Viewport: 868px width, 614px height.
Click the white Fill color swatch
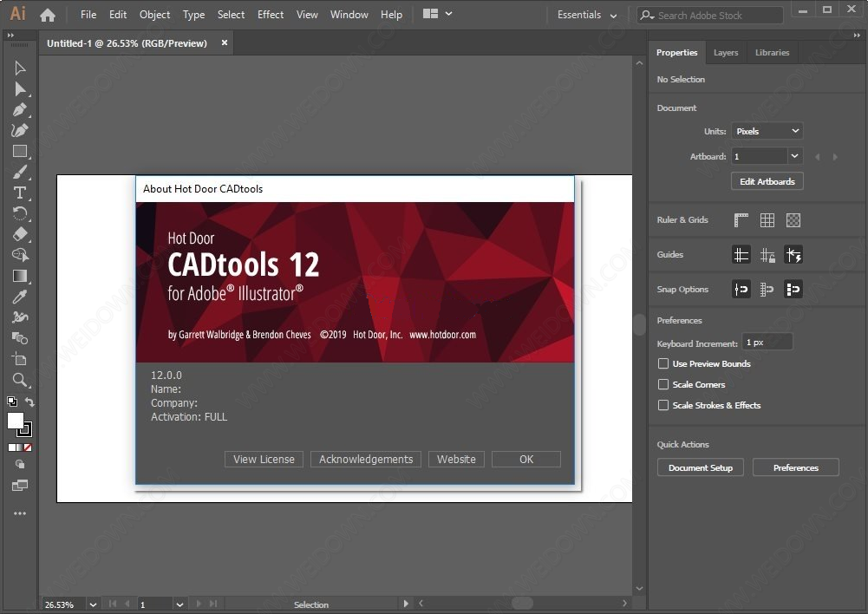pos(16,421)
